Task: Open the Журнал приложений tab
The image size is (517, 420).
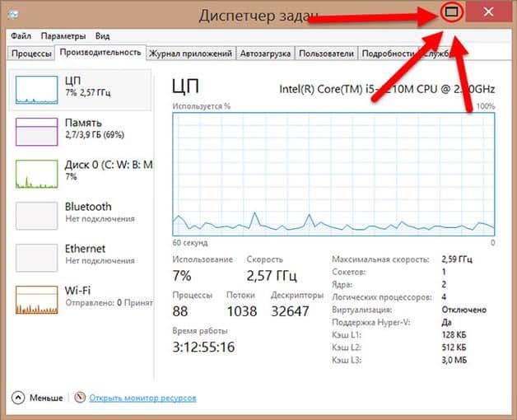Action: pos(190,54)
